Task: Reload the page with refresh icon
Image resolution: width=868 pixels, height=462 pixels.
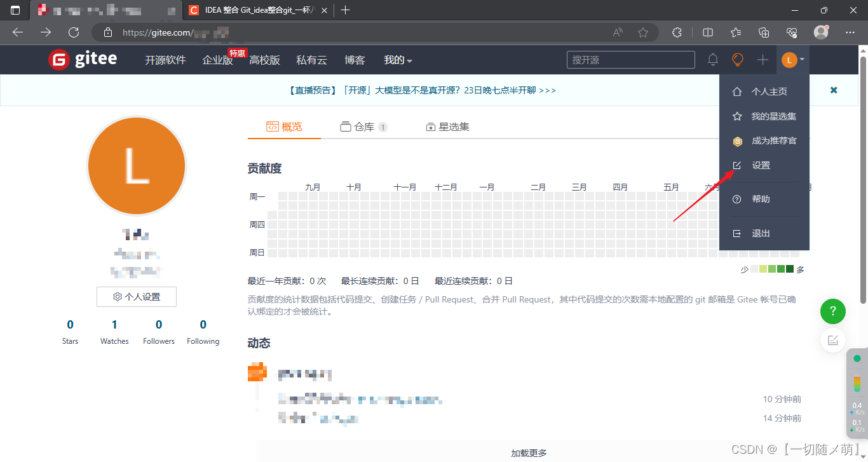Action: coord(74,32)
